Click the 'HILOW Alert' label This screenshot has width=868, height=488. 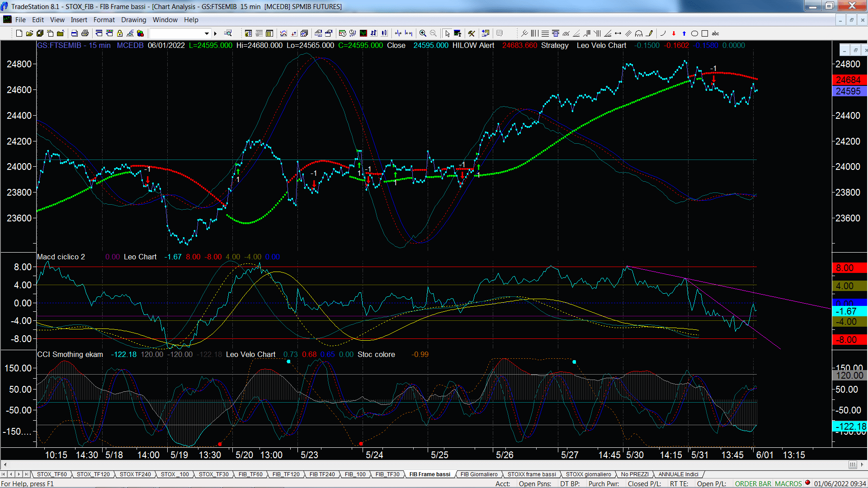pyautogui.click(x=473, y=46)
